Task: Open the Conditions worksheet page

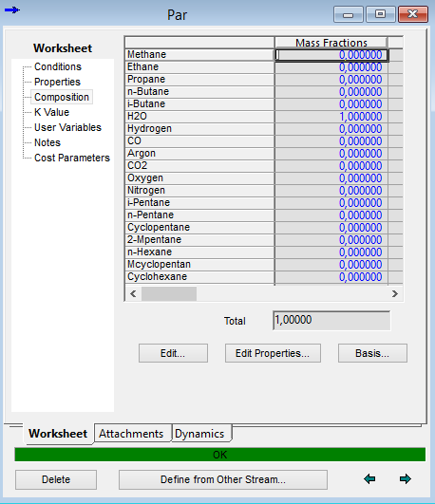Action: (x=58, y=66)
